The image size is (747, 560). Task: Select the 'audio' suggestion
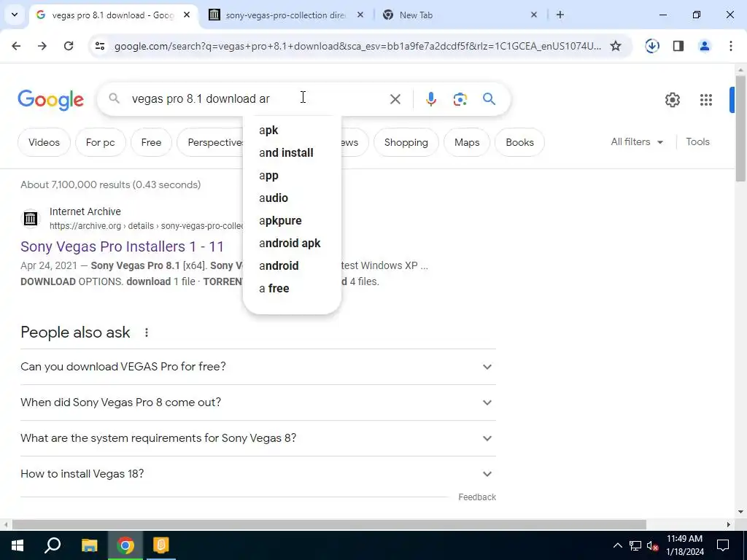[x=292, y=198]
